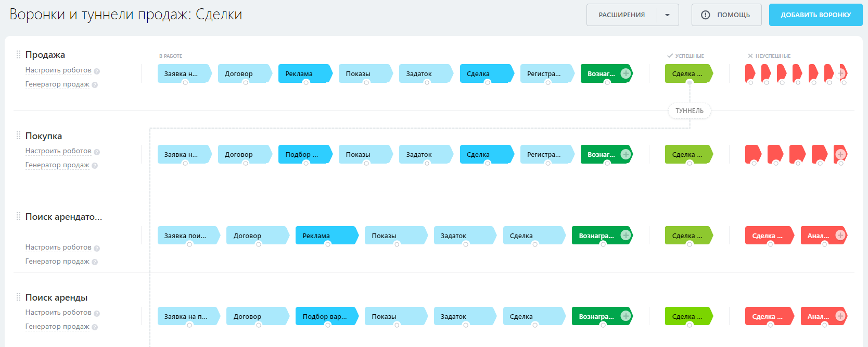Open the РАСШИРЕНИЯ dropdown arrow
Viewport: 868px width, 347px height.
(x=668, y=15)
